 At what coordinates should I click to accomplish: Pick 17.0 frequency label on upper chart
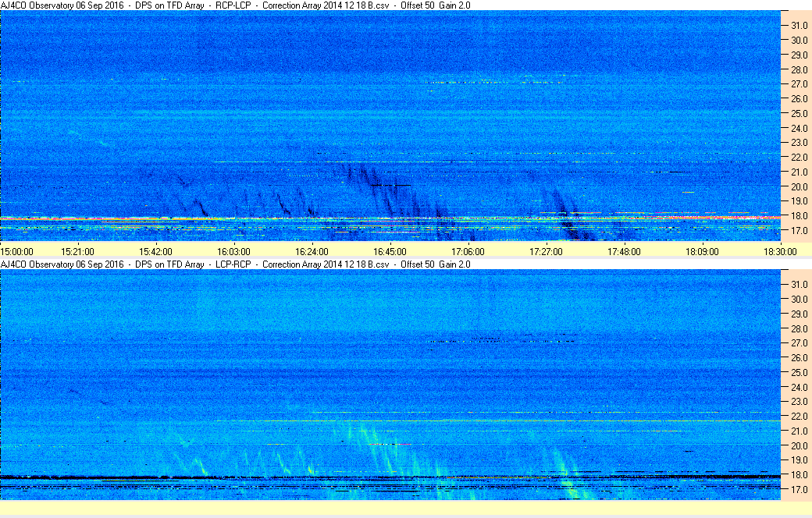click(x=796, y=231)
